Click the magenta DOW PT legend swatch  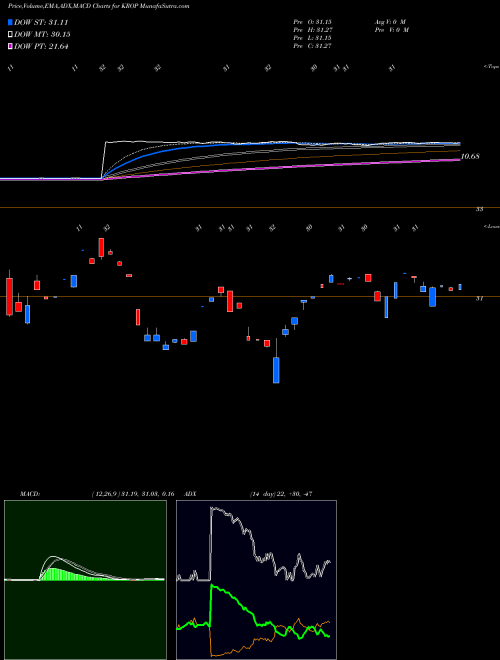tap(11, 46)
